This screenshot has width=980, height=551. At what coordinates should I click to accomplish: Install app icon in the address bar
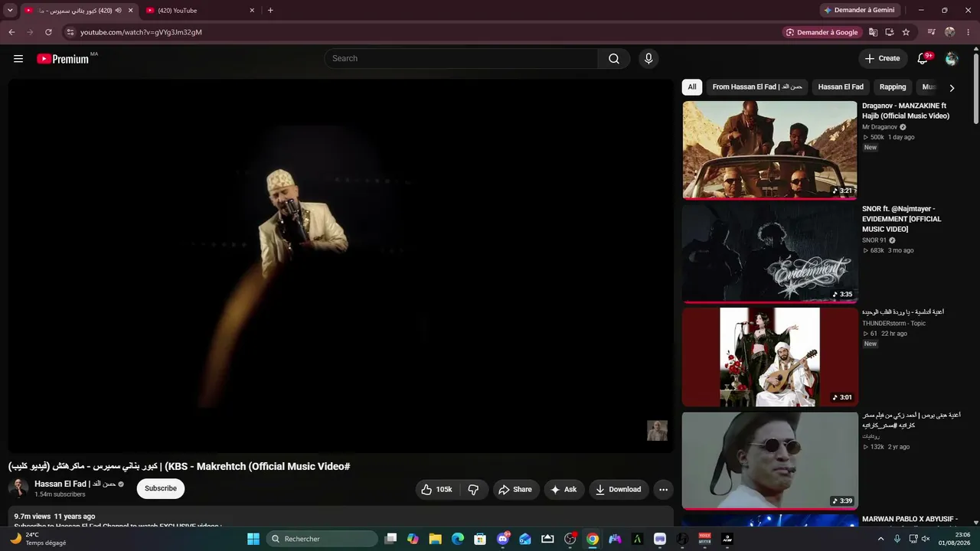890,32
